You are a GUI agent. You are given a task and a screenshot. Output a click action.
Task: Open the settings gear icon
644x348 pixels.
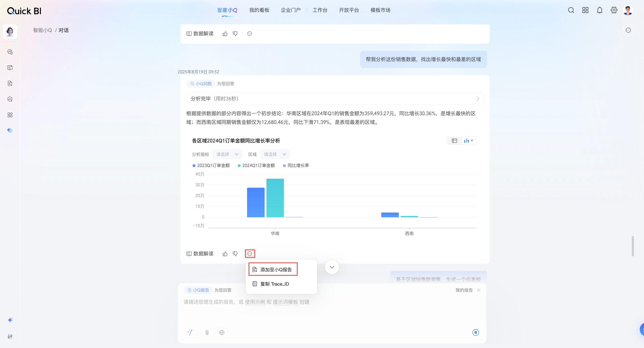(614, 10)
